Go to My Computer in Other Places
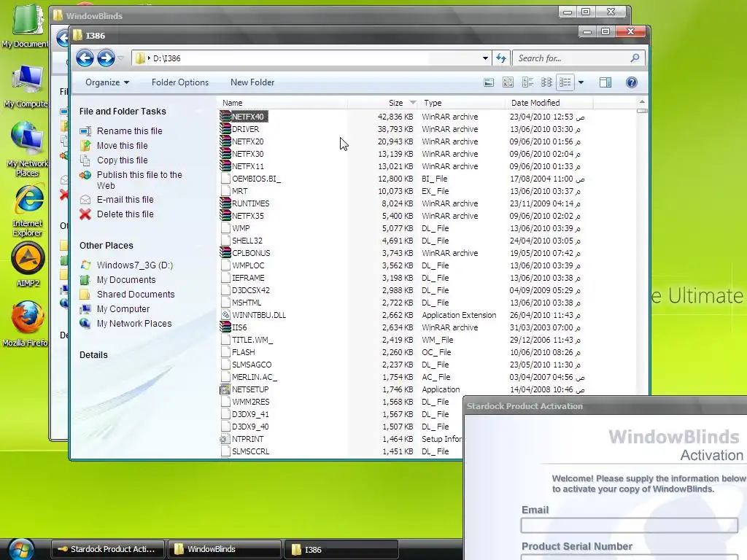This screenshot has height=560, width=747. click(x=123, y=309)
